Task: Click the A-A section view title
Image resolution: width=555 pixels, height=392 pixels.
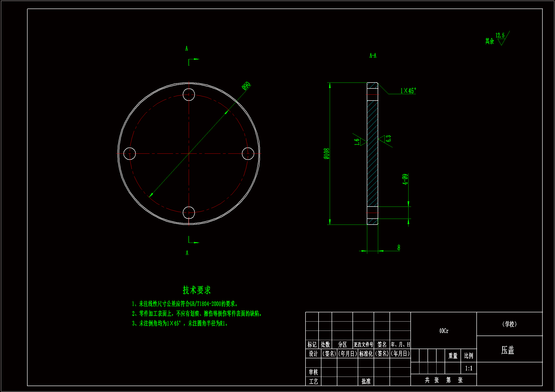Action: [373, 56]
